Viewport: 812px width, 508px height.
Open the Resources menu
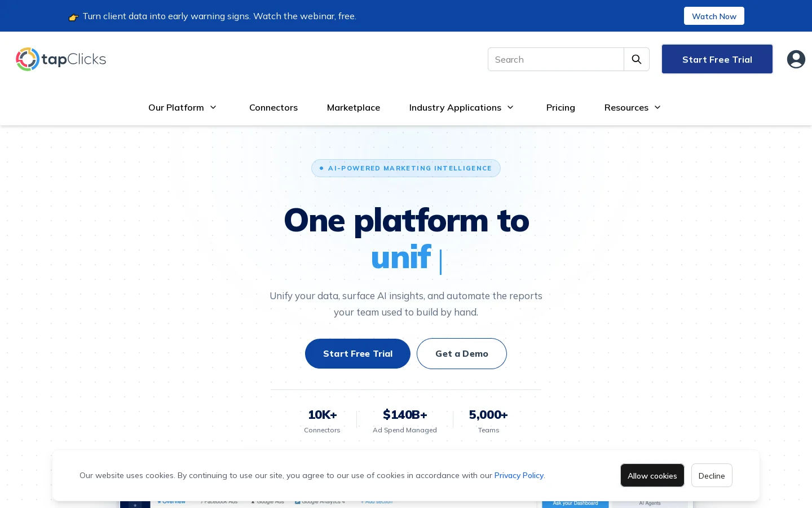point(626,107)
